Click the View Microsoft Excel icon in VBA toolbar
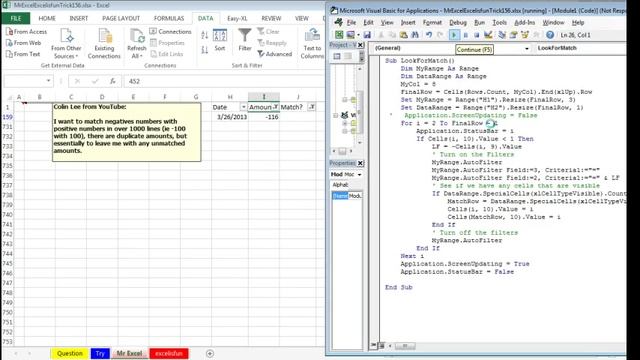640x360 pixels. point(339,35)
